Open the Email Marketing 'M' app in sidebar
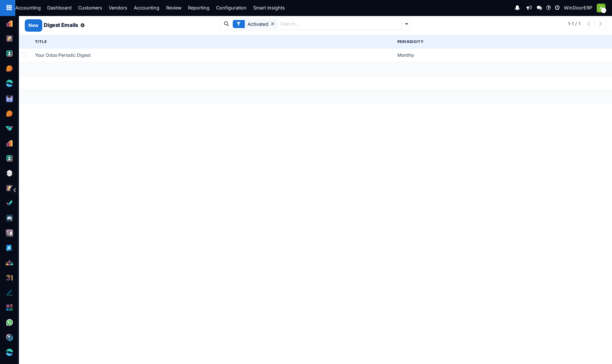Viewport: 612px width, 364px height. (x=9, y=99)
